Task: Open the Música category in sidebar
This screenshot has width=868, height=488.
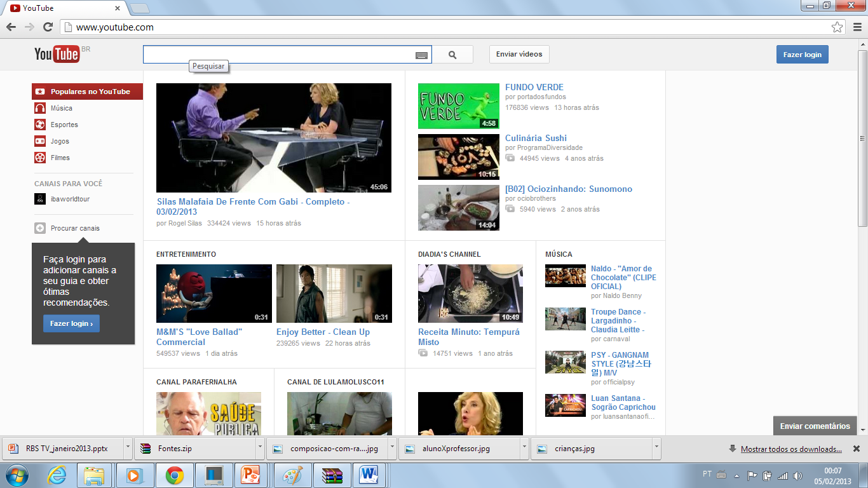Action: point(62,108)
